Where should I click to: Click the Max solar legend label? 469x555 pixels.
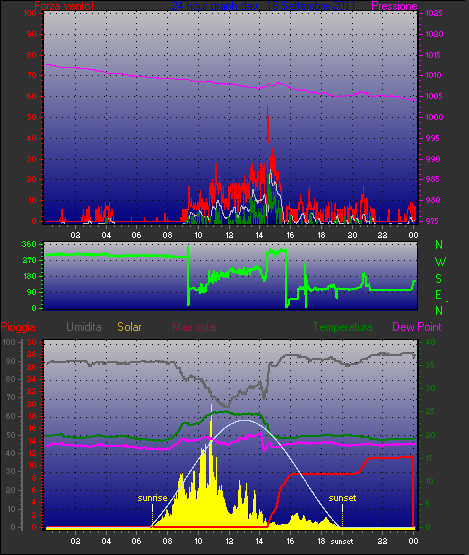(195, 327)
